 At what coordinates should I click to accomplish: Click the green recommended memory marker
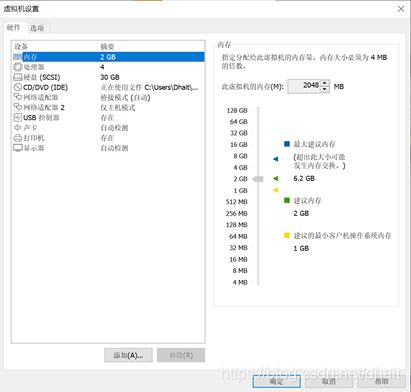[275, 179]
